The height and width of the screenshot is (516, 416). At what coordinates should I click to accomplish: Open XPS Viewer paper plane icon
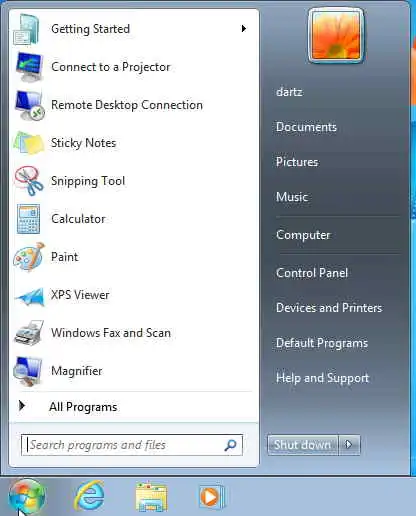pyautogui.click(x=29, y=296)
